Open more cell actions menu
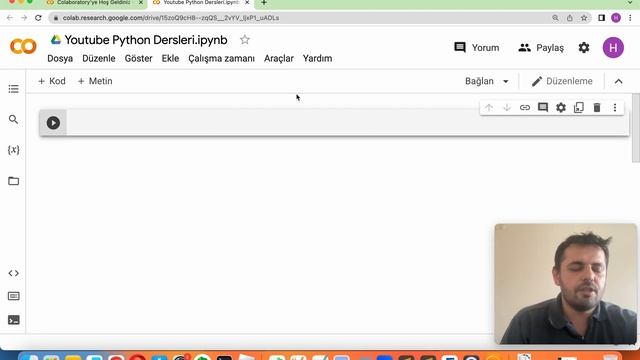640x360 pixels. [615, 107]
